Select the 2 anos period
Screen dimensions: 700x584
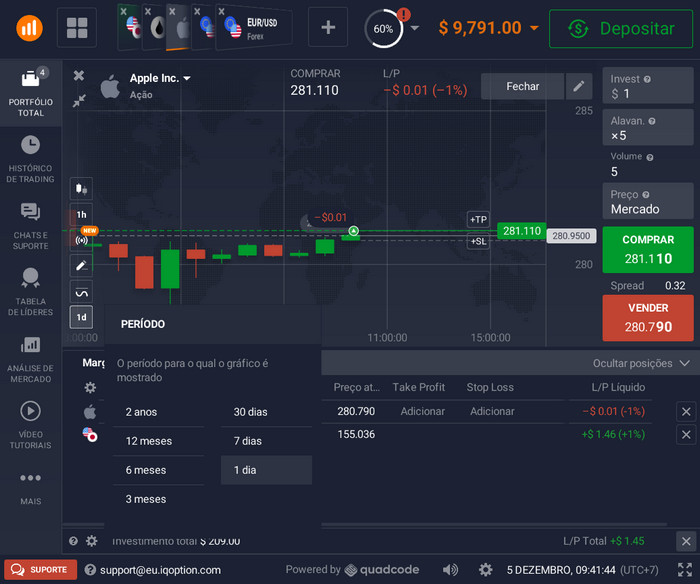coord(158,412)
